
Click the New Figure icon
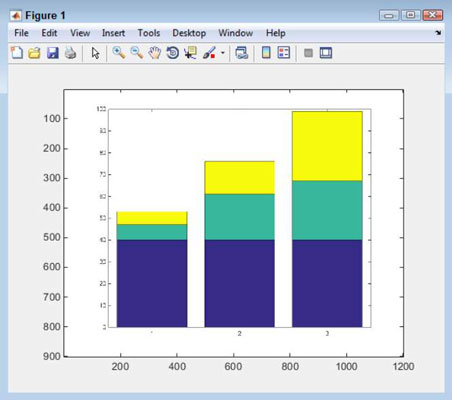point(17,53)
